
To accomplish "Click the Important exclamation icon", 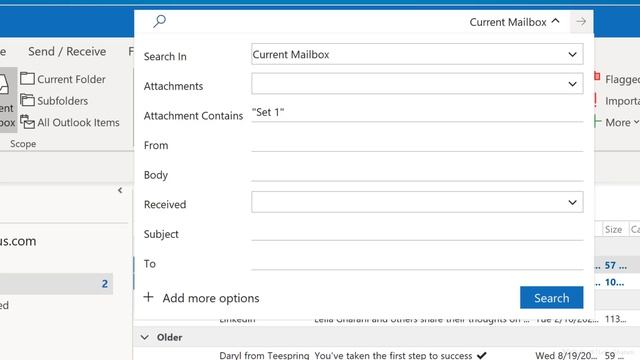I will coord(596,100).
